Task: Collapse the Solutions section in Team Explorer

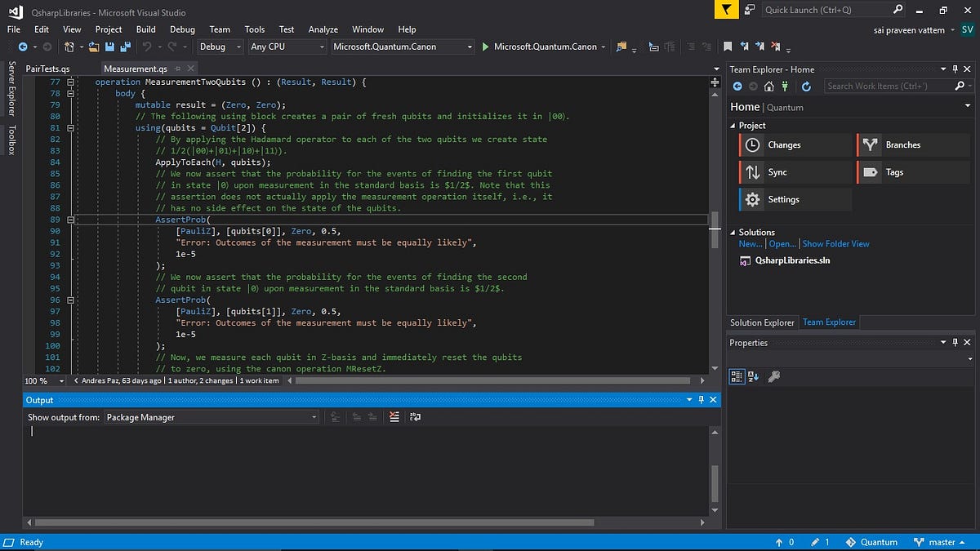Action: point(733,233)
